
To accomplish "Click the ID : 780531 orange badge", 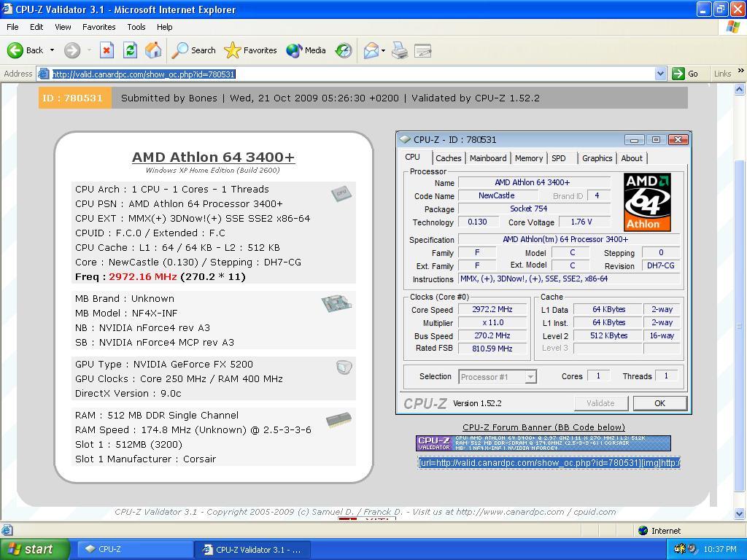I will [75, 98].
